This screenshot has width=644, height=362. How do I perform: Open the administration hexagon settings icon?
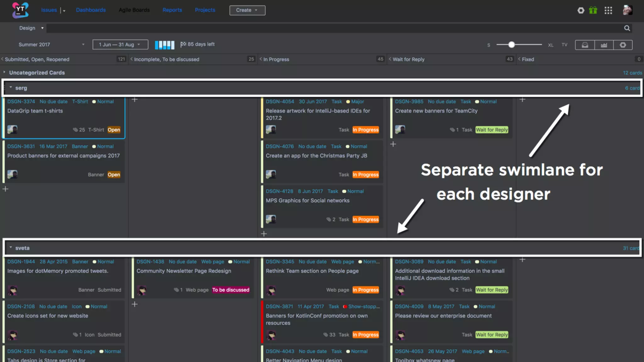click(x=581, y=10)
